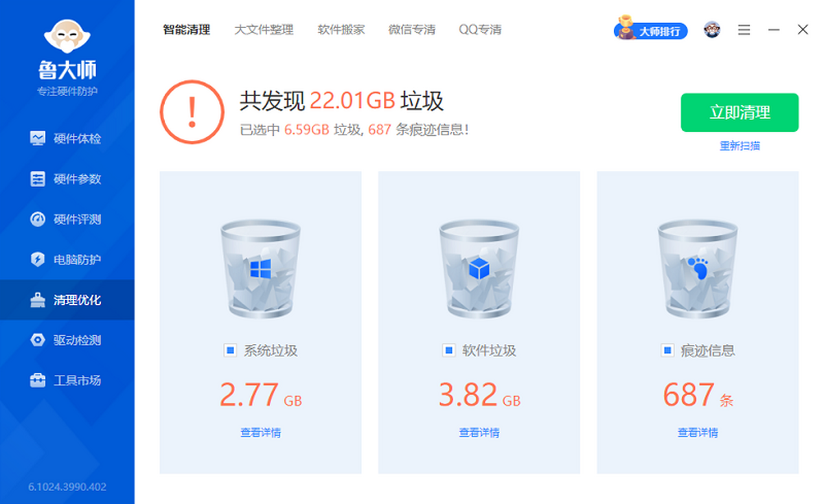
Task: Open the hamburger menu
Action: click(744, 30)
